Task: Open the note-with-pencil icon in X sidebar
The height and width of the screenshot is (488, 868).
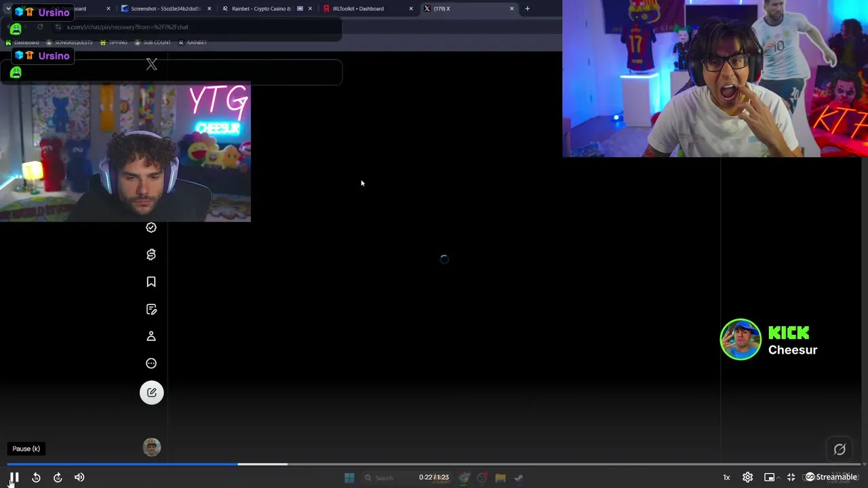Action: coord(151,309)
